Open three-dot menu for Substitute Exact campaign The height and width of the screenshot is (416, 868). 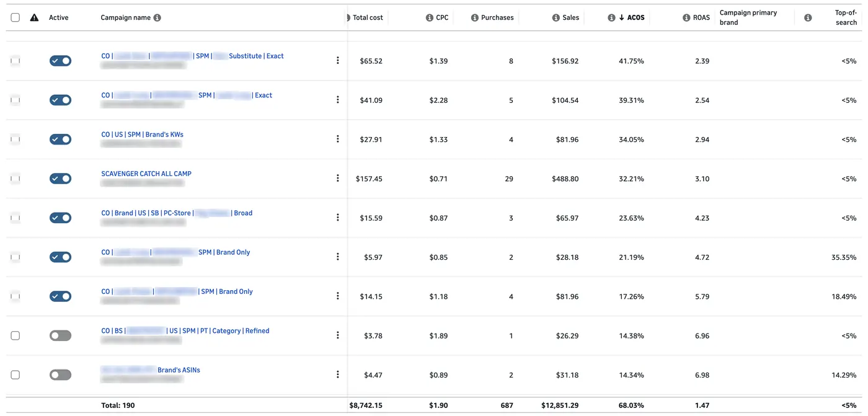click(x=338, y=61)
